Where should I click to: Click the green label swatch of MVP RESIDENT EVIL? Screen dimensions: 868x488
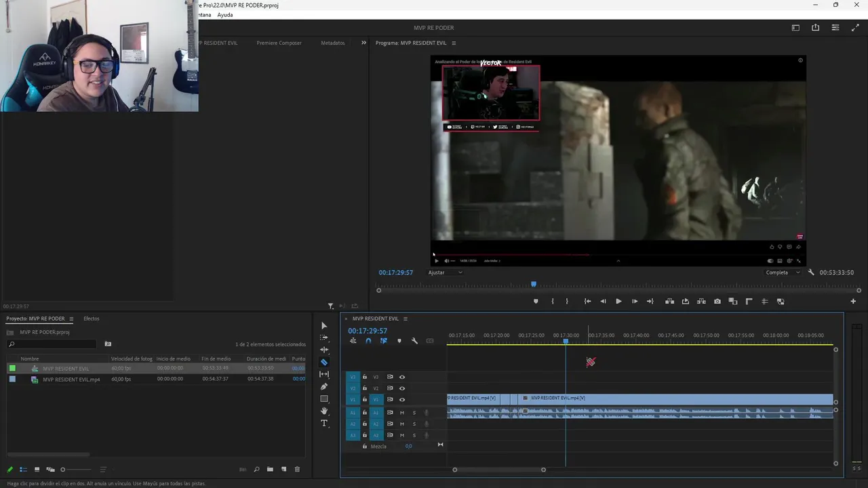click(12, 368)
